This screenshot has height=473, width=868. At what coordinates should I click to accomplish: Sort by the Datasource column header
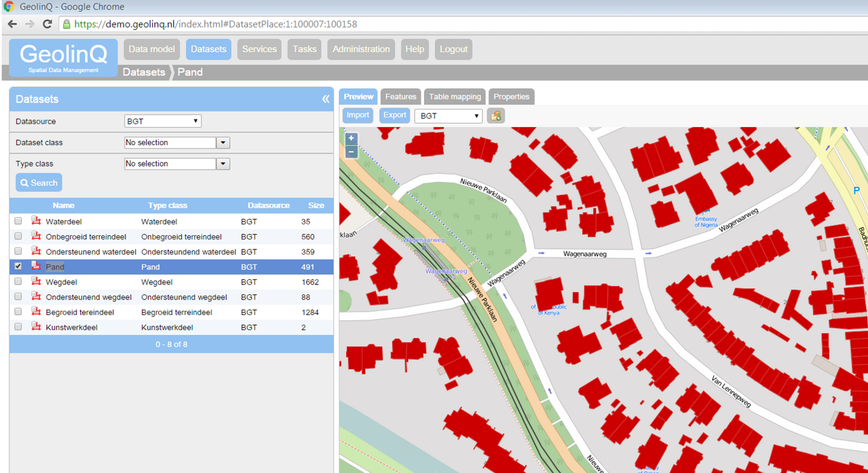tap(269, 205)
